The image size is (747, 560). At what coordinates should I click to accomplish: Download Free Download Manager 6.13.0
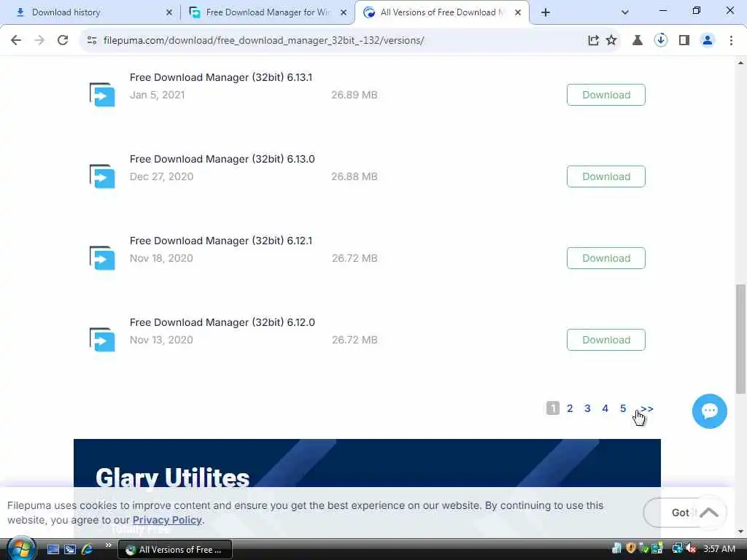tap(606, 176)
